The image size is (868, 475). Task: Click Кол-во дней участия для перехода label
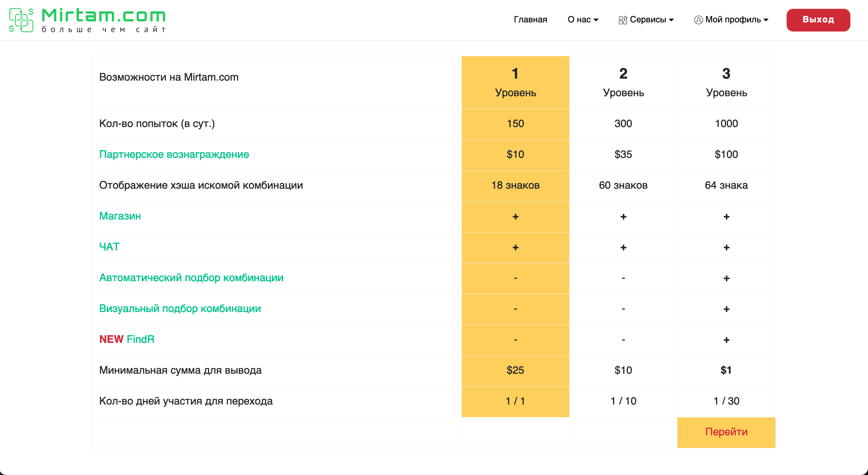186,401
